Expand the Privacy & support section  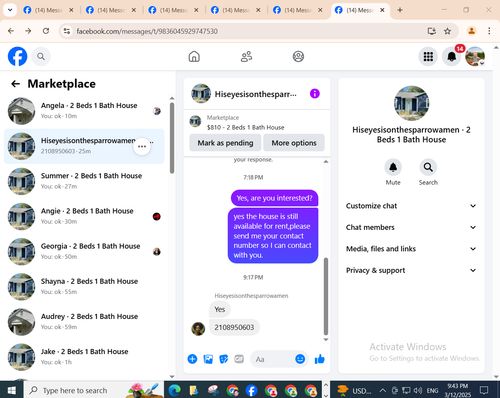point(411,270)
